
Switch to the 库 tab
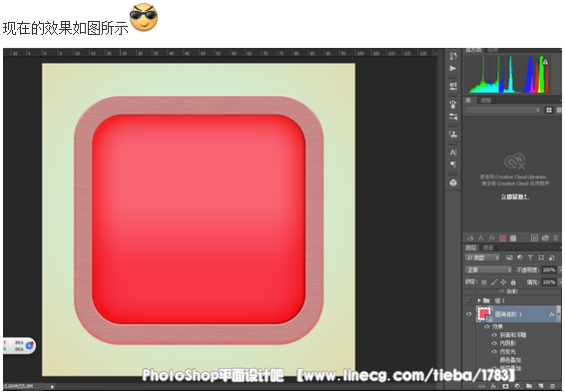[x=468, y=100]
